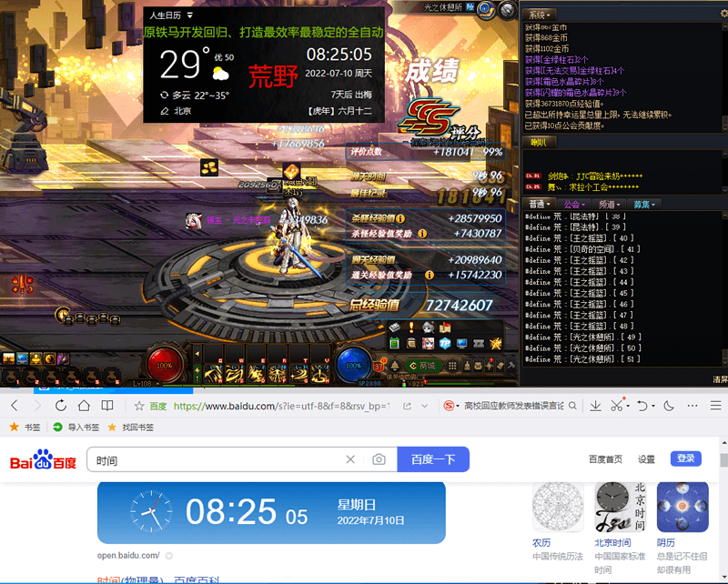
Task: Open the 农历 thumbnail result
Action: point(558,507)
